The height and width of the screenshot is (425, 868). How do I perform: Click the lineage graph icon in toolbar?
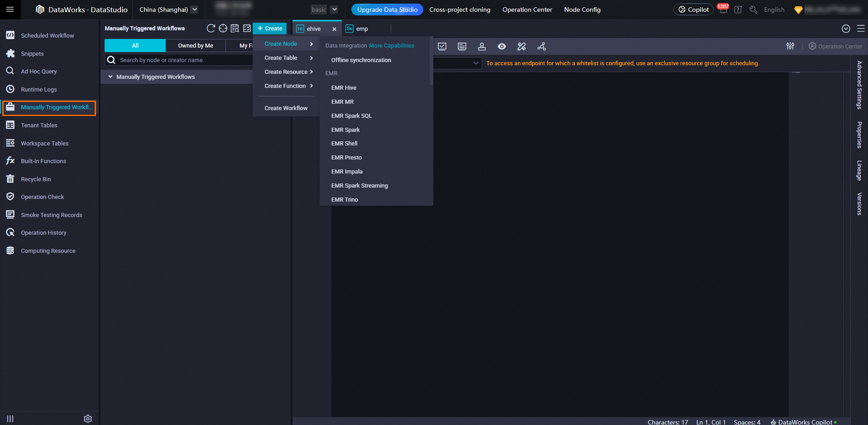coord(542,47)
